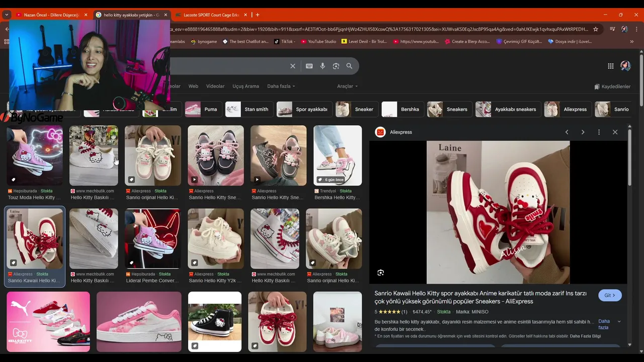Filter results by Spor ayakkabı chip
The image size is (644, 362).
pyautogui.click(x=304, y=109)
